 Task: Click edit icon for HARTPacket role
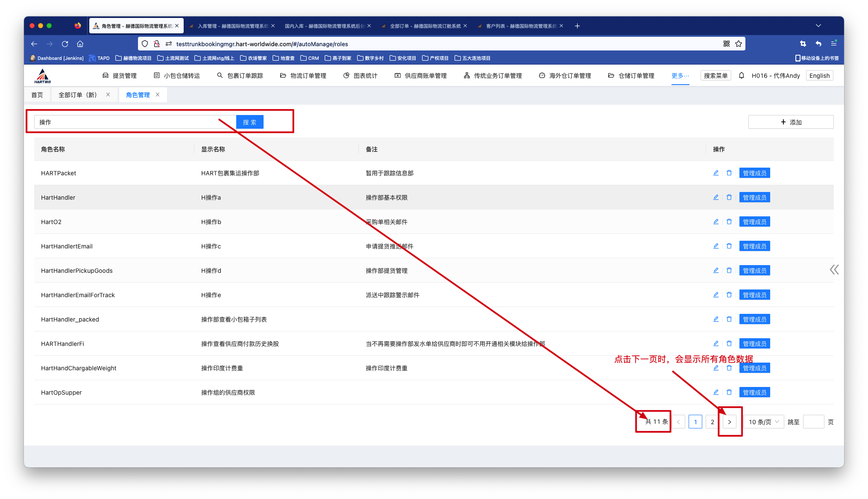point(716,173)
